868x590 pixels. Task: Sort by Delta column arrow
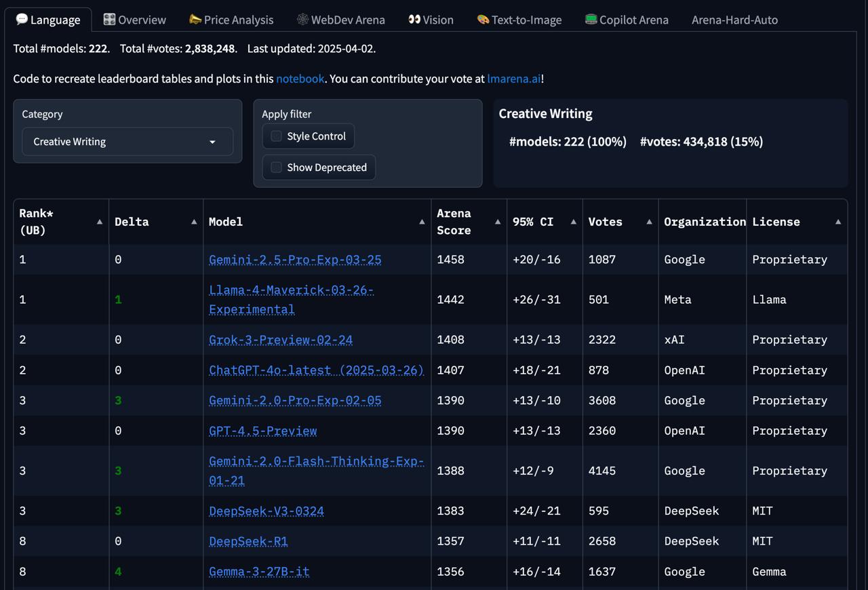(x=194, y=222)
